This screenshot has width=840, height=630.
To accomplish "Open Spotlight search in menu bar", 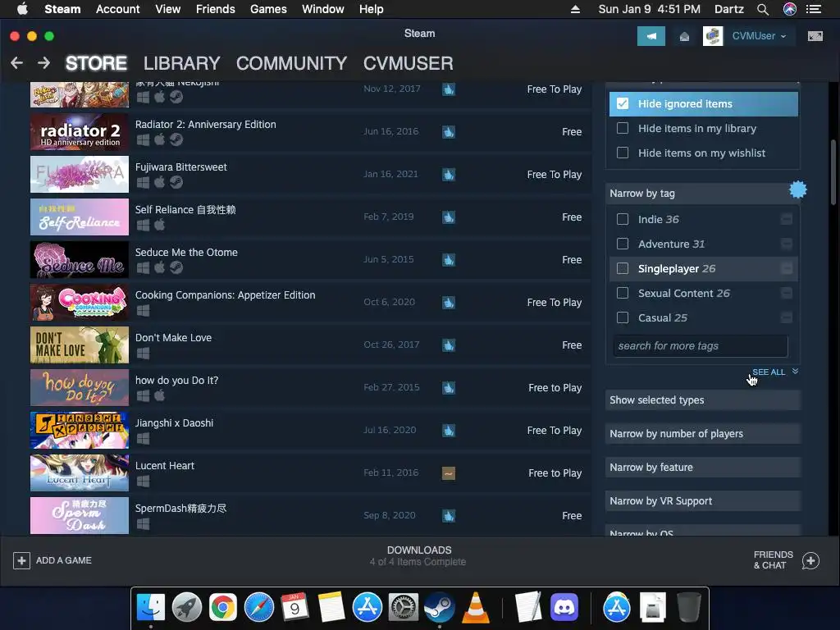I will pyautogui.click(x=762, y=9).
